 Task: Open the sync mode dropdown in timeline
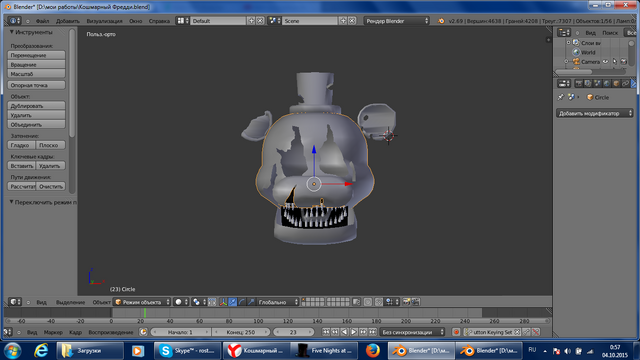pos(412,332)
